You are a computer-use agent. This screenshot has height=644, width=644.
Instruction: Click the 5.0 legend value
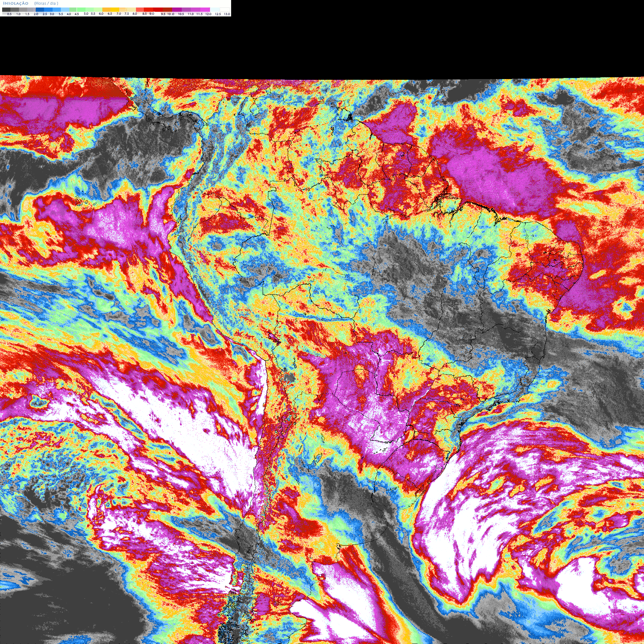(x=86, y=14)
